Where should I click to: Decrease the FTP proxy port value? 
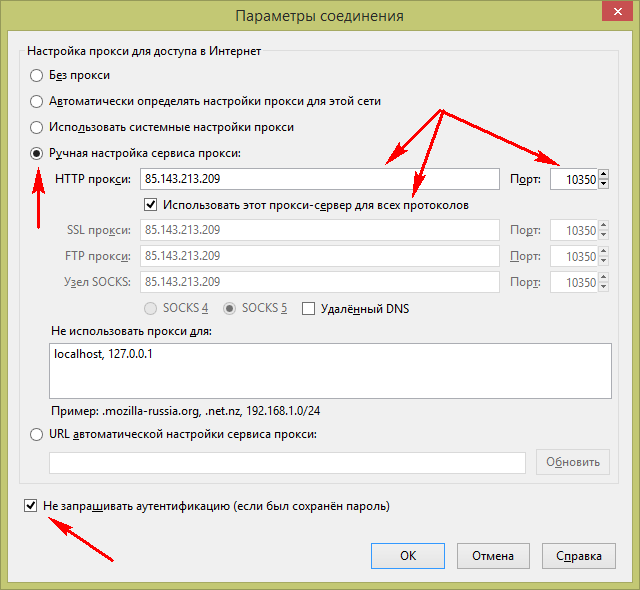click(603, 261)
